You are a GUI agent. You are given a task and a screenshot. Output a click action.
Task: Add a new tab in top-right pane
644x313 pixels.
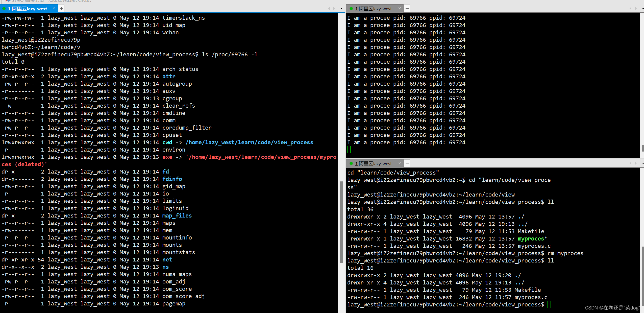pos(407,9)
